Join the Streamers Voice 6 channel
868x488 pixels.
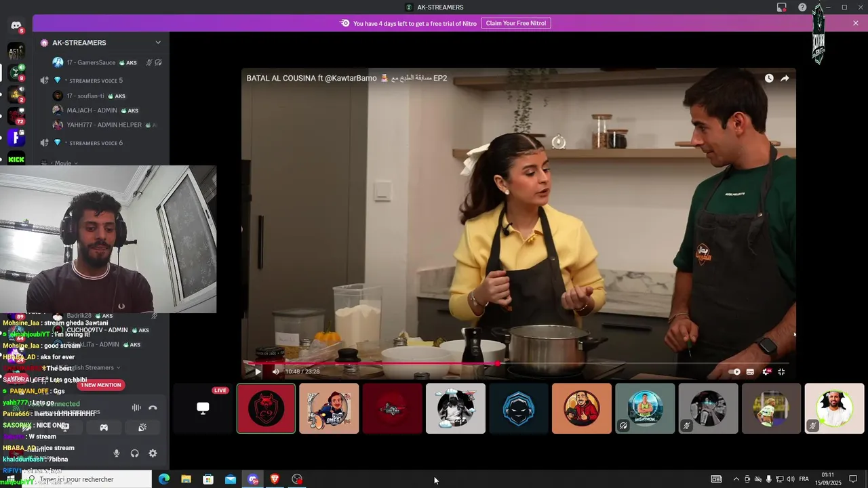tap(96, 143)
